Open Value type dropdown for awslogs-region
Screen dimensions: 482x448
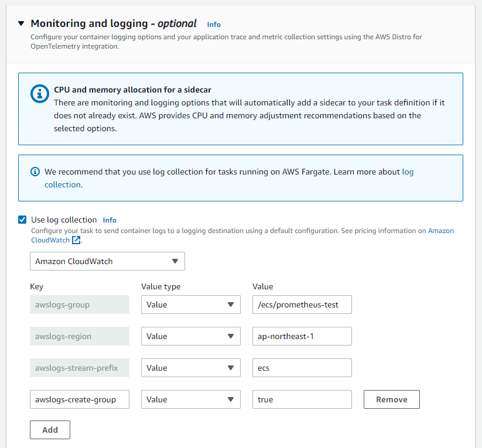click(x=190, y=336)
